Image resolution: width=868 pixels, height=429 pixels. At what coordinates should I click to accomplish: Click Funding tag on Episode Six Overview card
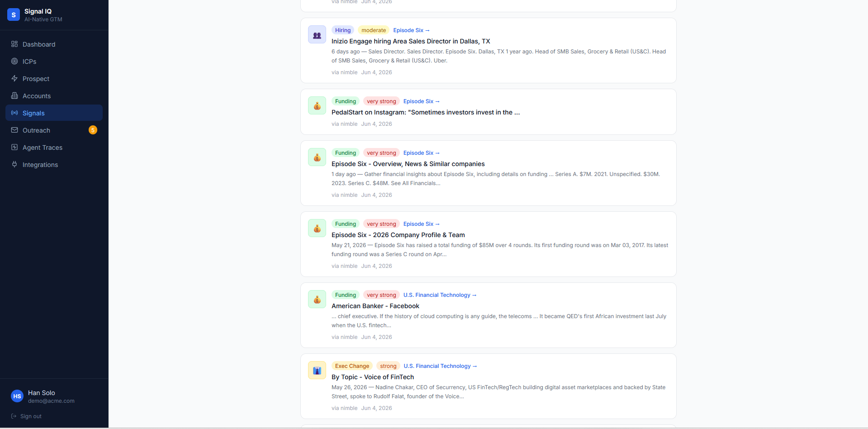pyautogui.click(x=346, y=153)
